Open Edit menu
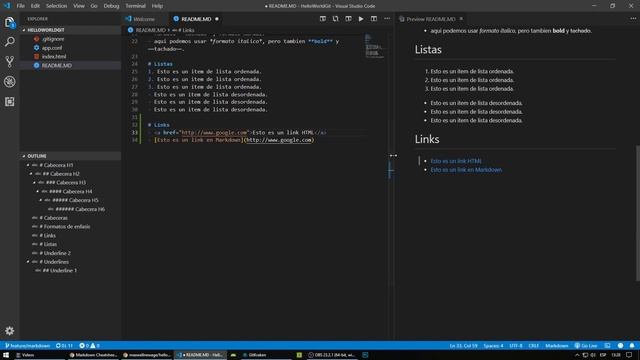The width and height of the screenshot is (640, 360). click(36, 6)
